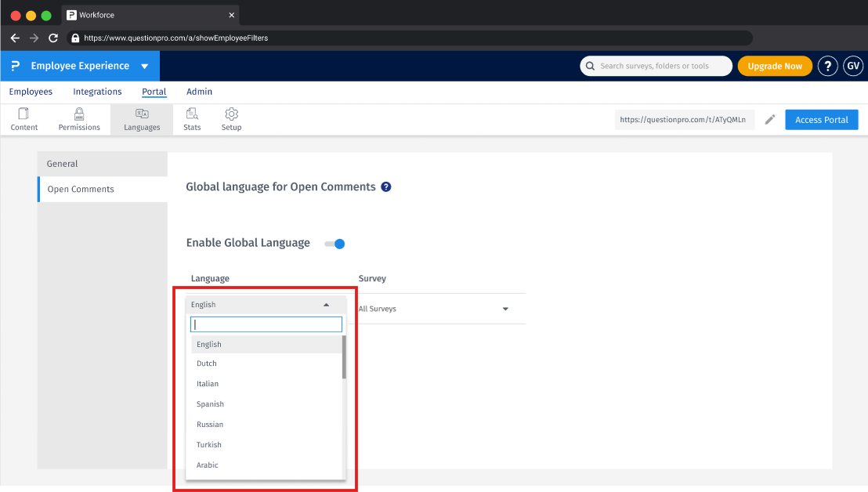
Task: Disable the Enable Global Language switch
Action: [335, 244]
